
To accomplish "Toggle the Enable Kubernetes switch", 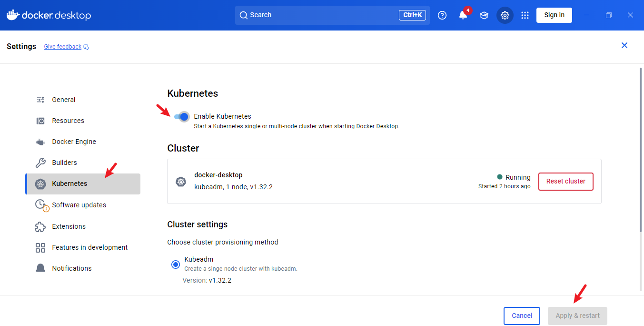I will point(182,117).
